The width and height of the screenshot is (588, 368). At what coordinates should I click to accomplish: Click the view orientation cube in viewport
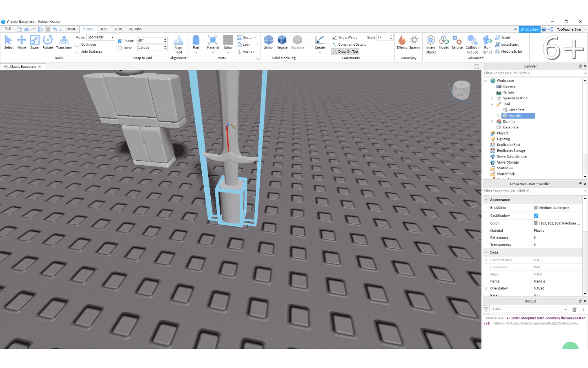click(x=461, y=90)
